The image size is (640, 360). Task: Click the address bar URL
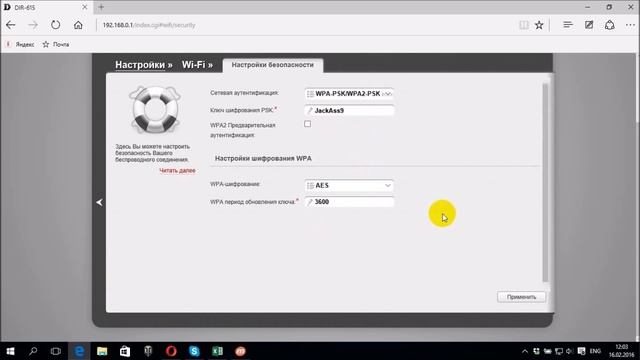[x=149, y=25]
